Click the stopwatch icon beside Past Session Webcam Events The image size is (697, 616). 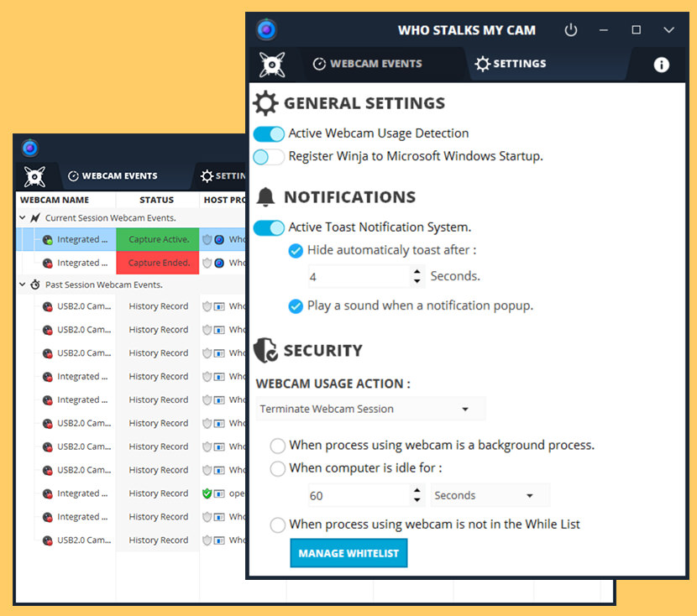point(35,285)
